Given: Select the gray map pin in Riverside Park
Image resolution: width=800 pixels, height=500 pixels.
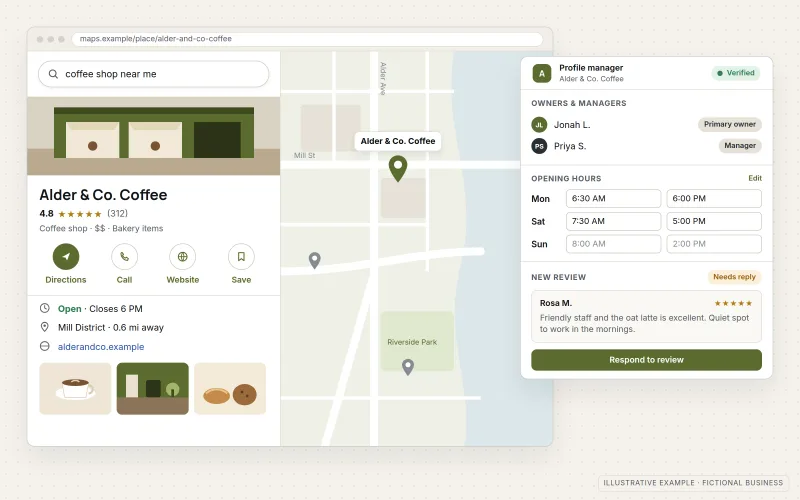Looking at the screenshot, I should coord(408,367).
